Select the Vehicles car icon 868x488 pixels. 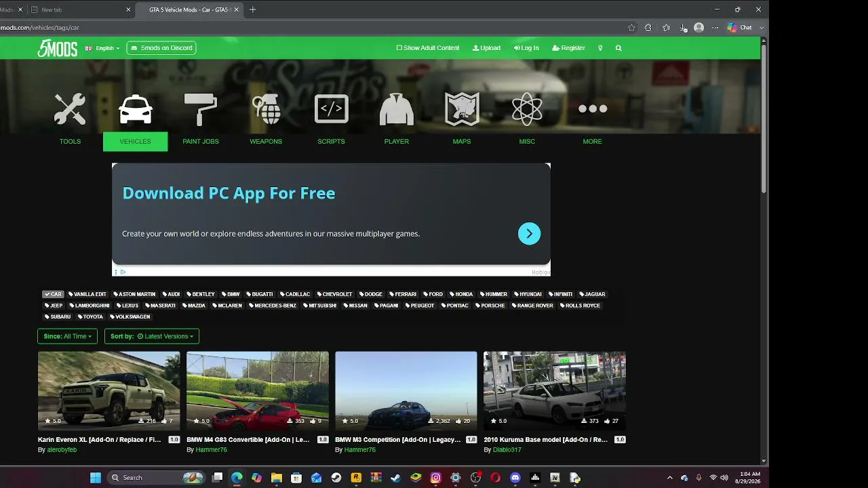pyautogui.click(x=136, y=109)
